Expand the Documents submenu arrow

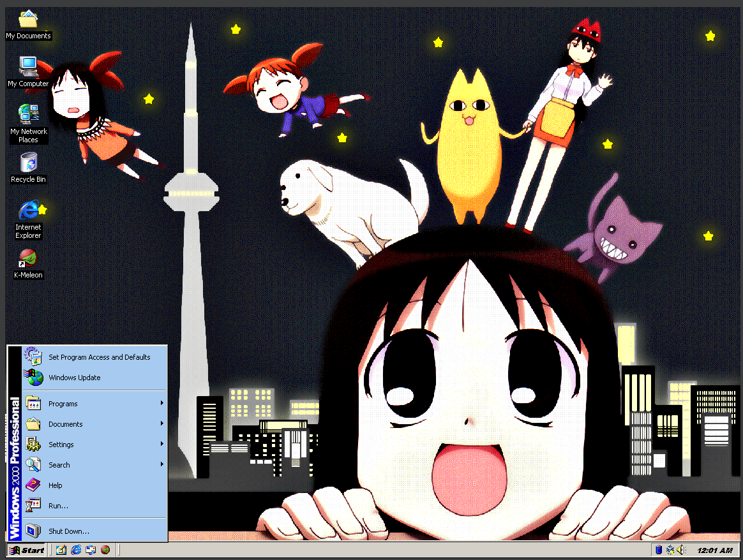[x=161, y=424]
